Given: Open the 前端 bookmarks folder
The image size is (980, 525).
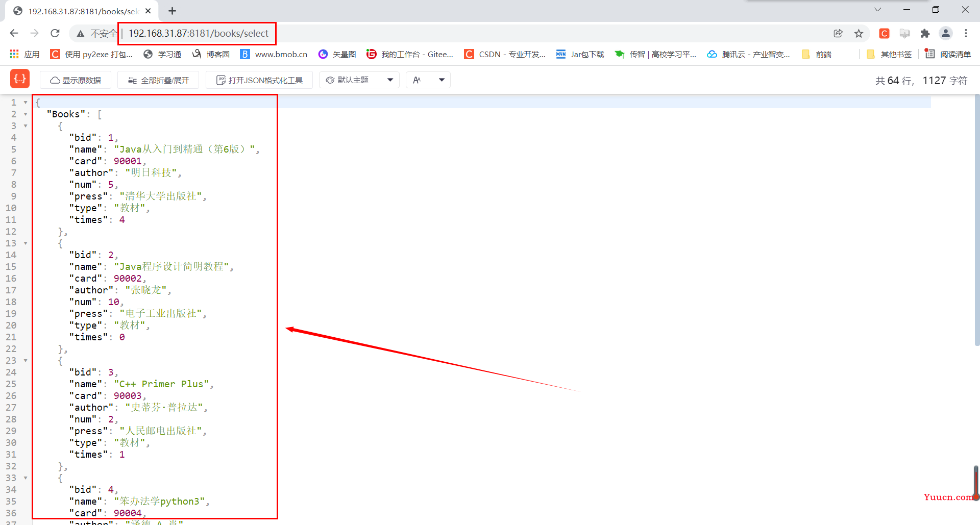Looking at the screenshot, I should point(817,54).
